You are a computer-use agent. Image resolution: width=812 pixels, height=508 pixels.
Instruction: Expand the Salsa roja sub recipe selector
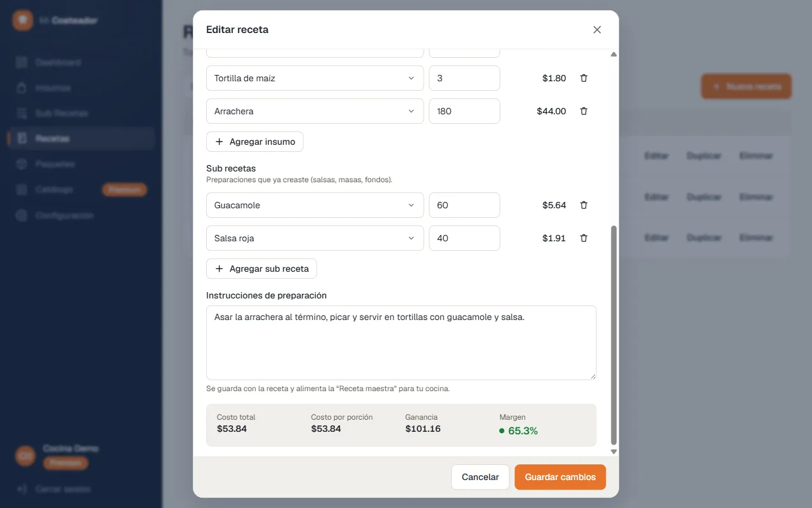(x=315, y=238)
